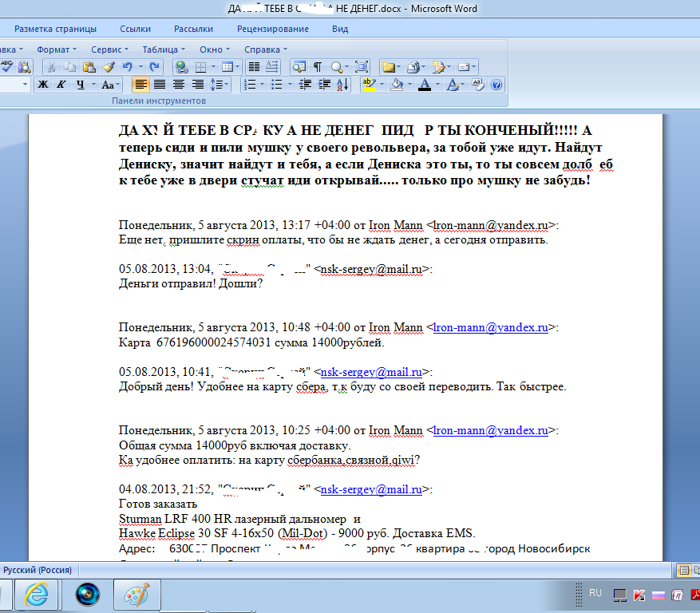The width and height of the screenshot is (700, 613).
Task: Open the Разметка страницы tab
Action: click(x=55, y=29)
